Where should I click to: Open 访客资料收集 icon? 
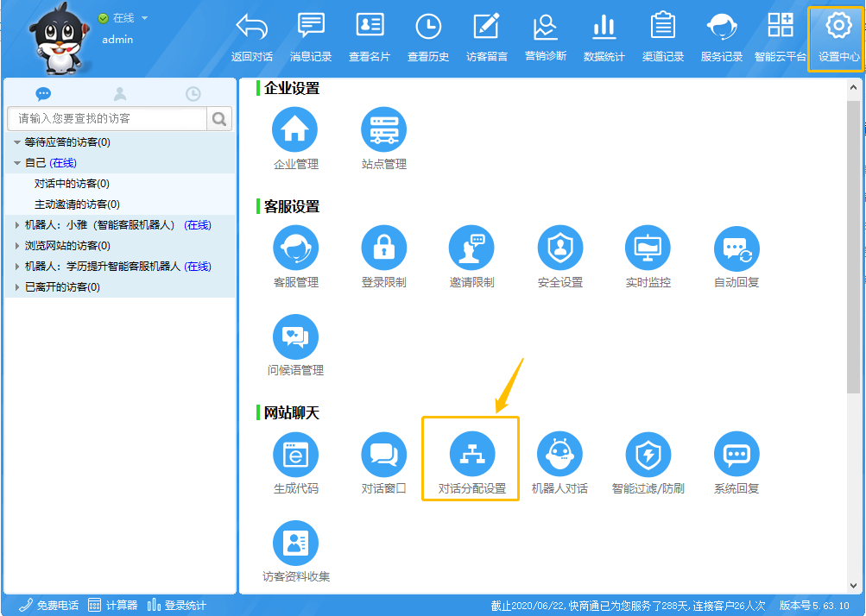pos(295,543)
